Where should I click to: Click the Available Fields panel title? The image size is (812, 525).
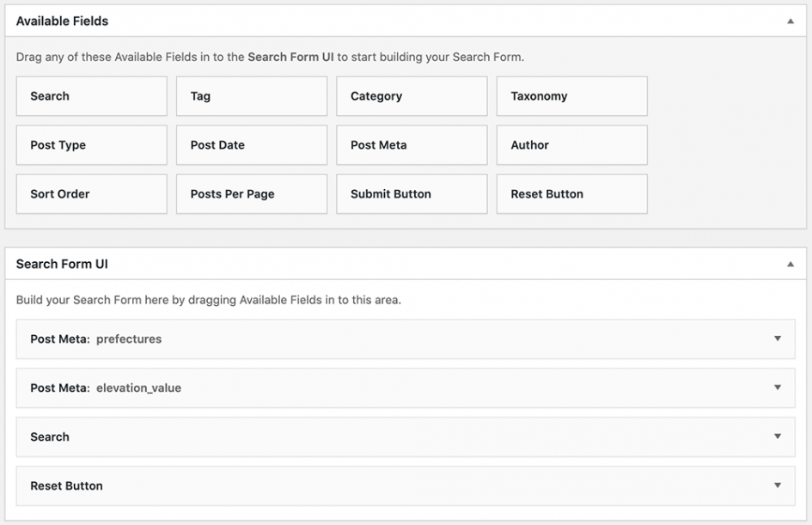(x=62, y=21)
